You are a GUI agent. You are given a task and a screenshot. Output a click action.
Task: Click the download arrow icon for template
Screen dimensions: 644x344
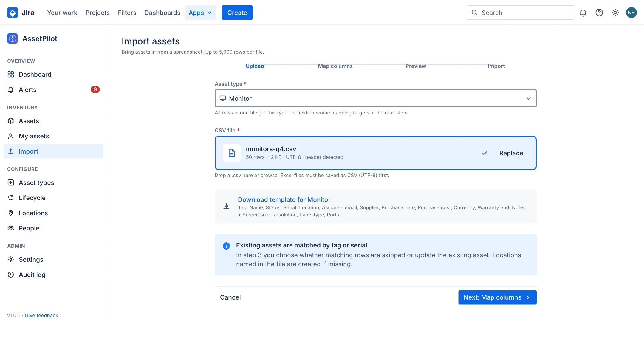(226, 206)
